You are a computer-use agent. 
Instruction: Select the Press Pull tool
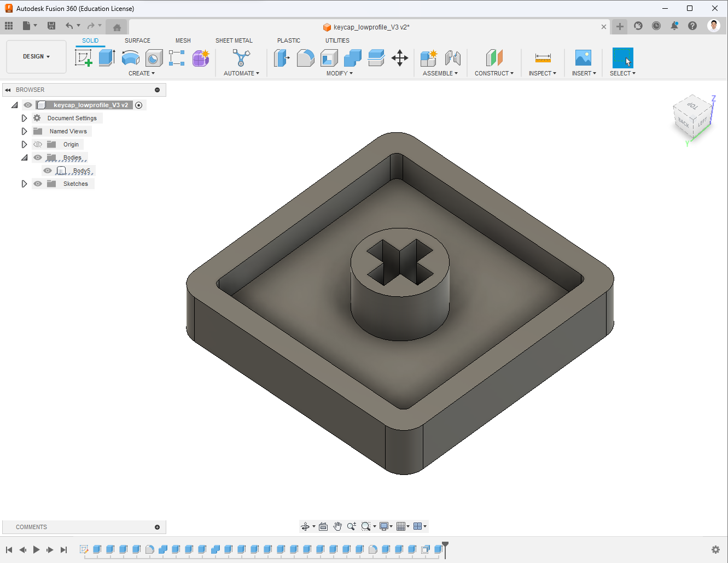[282, 57]
